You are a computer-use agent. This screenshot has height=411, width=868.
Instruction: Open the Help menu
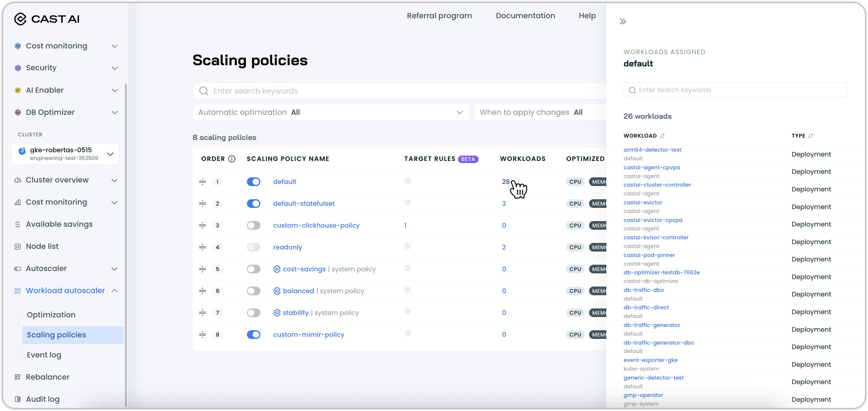click(587, 16)
